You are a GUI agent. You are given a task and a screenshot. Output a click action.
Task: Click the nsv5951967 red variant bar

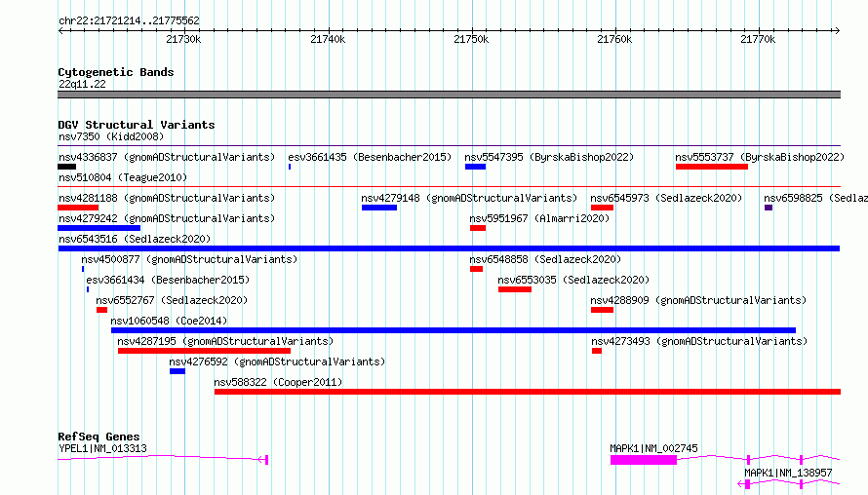(x=478, y=228)
